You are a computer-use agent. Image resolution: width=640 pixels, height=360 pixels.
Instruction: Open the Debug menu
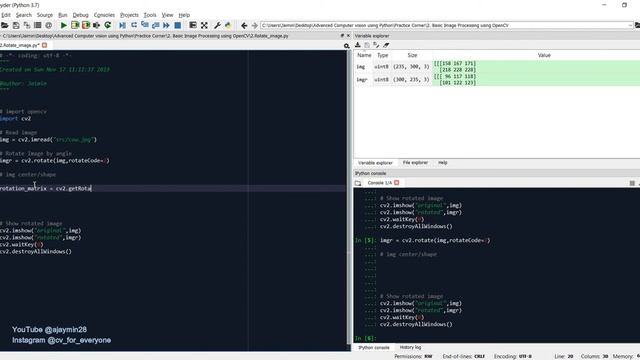click(80, 15)
